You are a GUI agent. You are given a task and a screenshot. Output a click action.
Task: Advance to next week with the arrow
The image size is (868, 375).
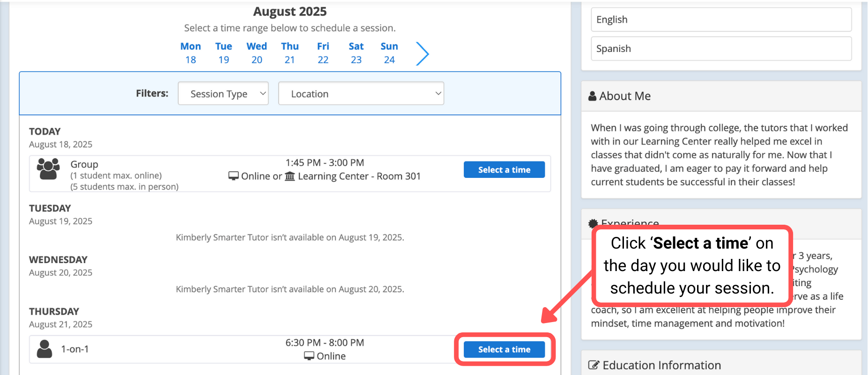pos(422,53)
